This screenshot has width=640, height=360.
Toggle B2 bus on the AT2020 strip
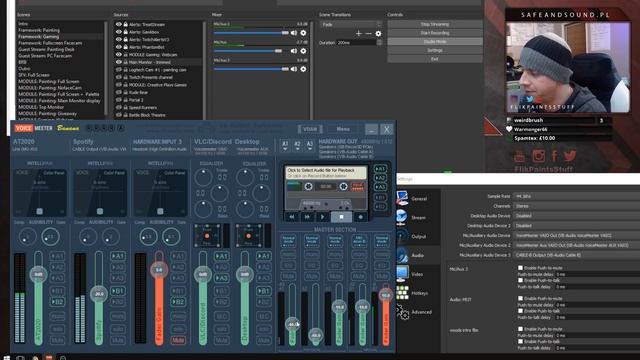(57, 302)
